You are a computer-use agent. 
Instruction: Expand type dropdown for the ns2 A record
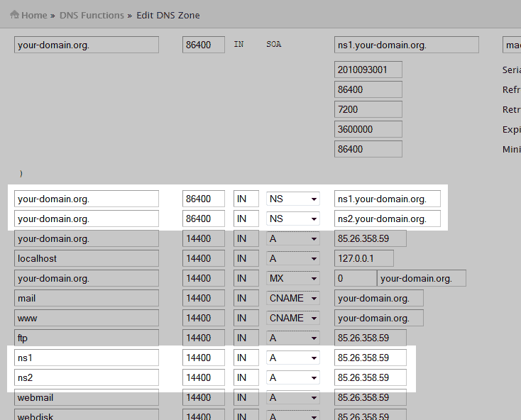[293, 377]
